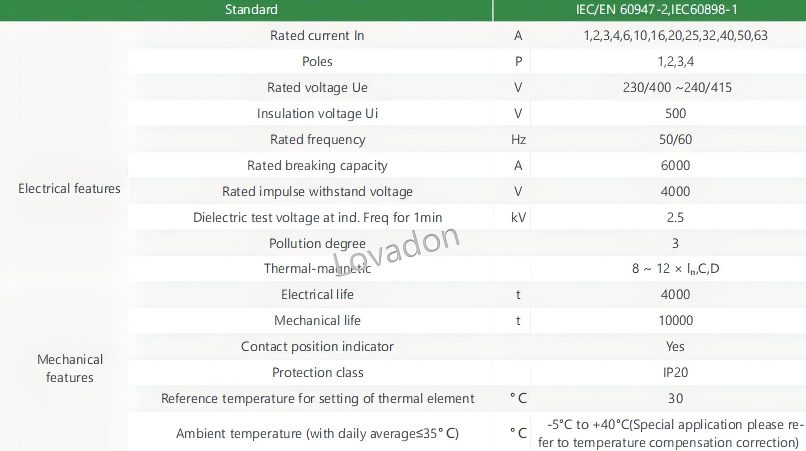Select the Poles value 1,2,3,4
This screenshot has width=806, height=451.
click(x=675, y=62)
